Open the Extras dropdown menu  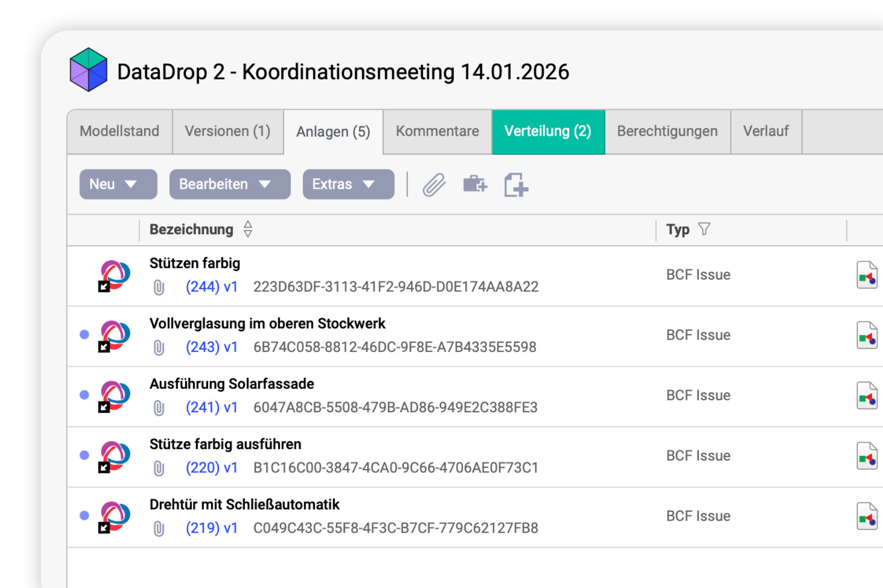(x=349, y=184)
